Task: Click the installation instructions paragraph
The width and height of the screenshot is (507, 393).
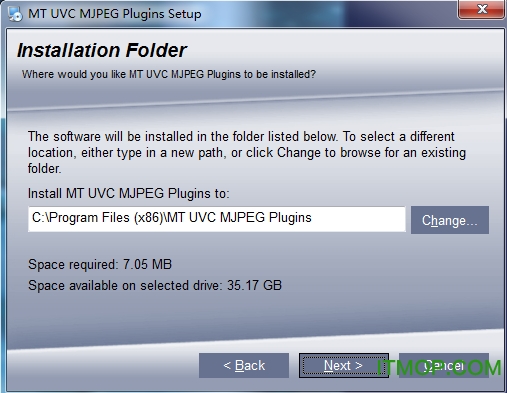Action: point(247,152)
